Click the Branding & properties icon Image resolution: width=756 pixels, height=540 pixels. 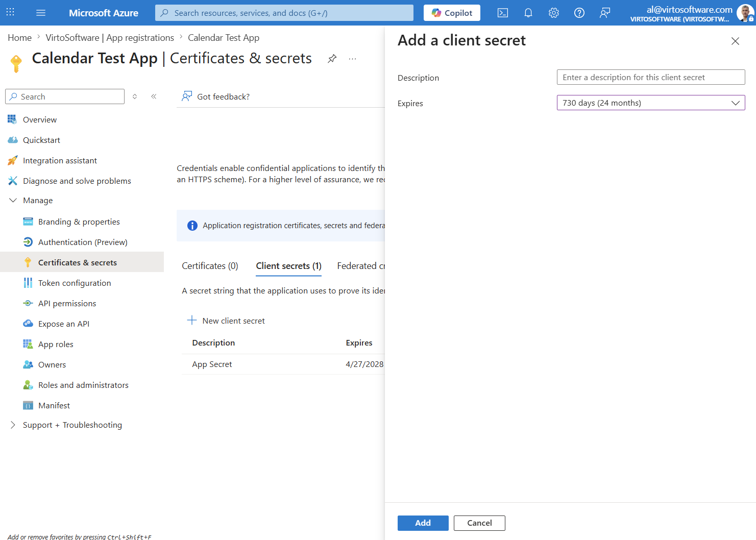pos(28,222)
